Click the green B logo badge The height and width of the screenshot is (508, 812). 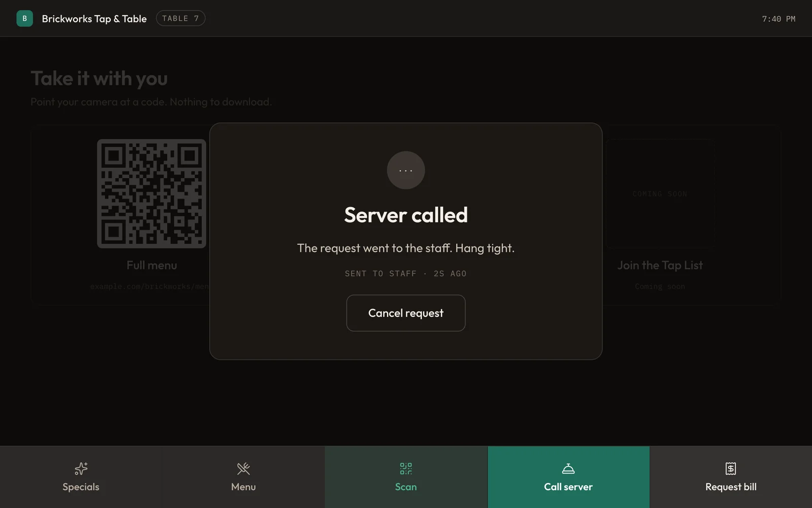coord(24,18)
